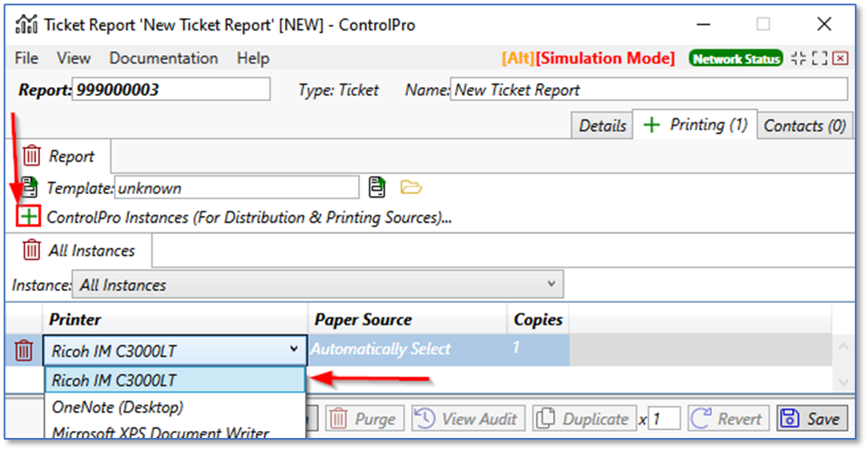This screenshot has height=451, width=868.
Task: Click the document icon right of Template field
Action: click(376, 187)
